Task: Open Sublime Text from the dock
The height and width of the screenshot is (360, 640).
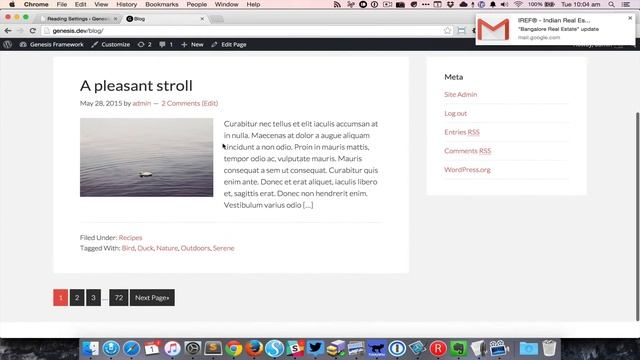Action: [213, 348]
